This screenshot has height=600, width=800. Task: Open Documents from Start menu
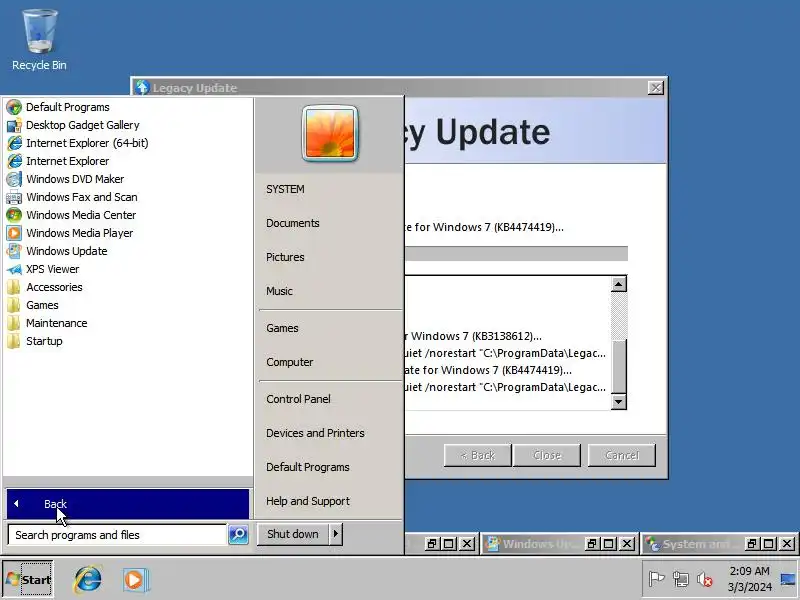pos(293,223)
